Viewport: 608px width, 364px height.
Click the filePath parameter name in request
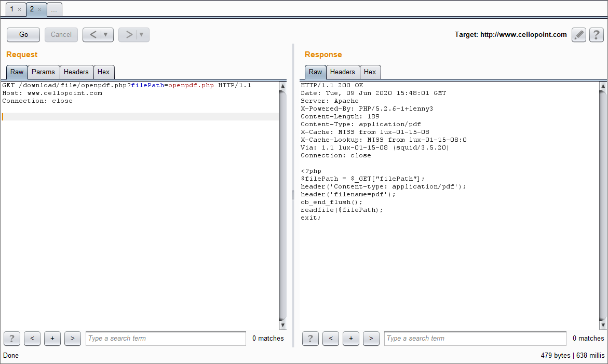[x=148, y=85]
